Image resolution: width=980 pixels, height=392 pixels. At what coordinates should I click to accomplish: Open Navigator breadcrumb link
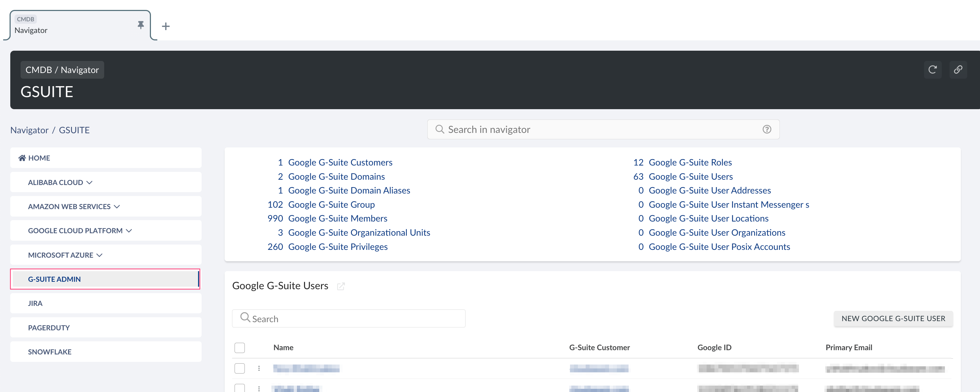[x=29, y=130]
